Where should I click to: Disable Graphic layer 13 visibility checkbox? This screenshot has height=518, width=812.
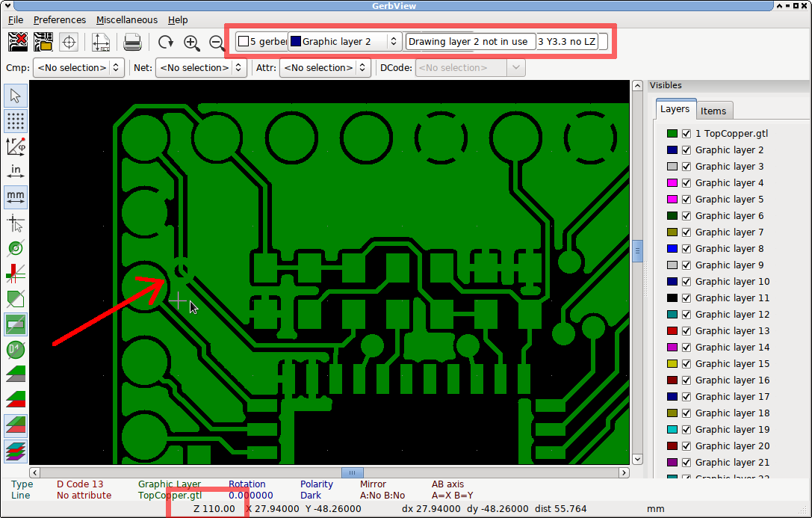click(687, 331)
